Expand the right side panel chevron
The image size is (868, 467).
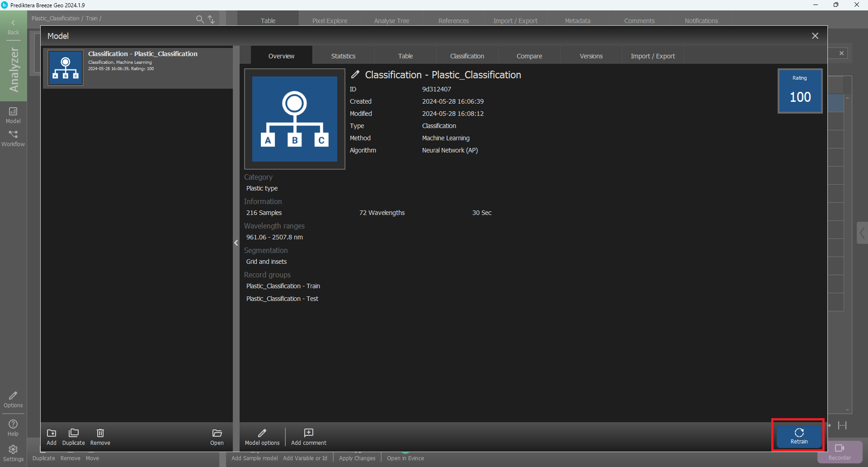click(862, 233)
